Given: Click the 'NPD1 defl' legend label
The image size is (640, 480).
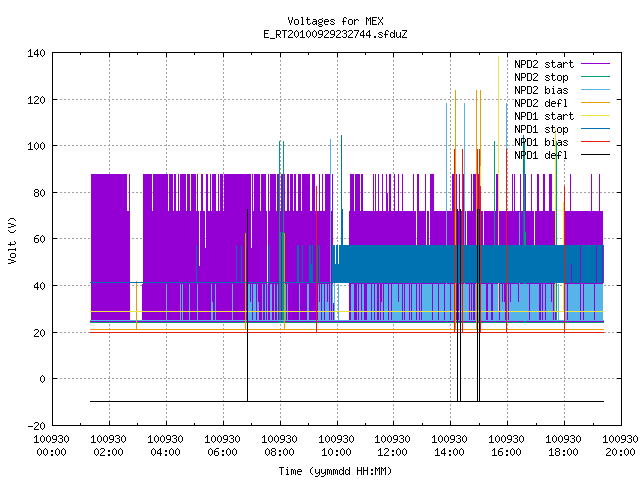Looking at the screenshot, I should tap(541, 156).
